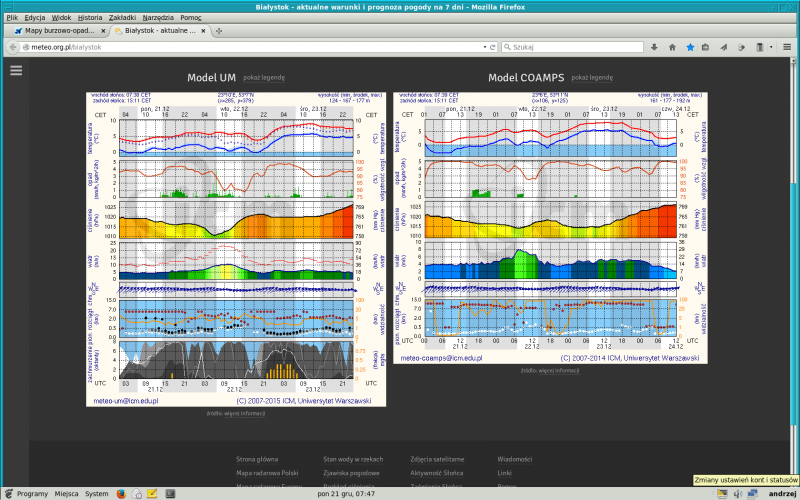
Task: Bookmark this page with star icon
Action: (x=688, y=47)
